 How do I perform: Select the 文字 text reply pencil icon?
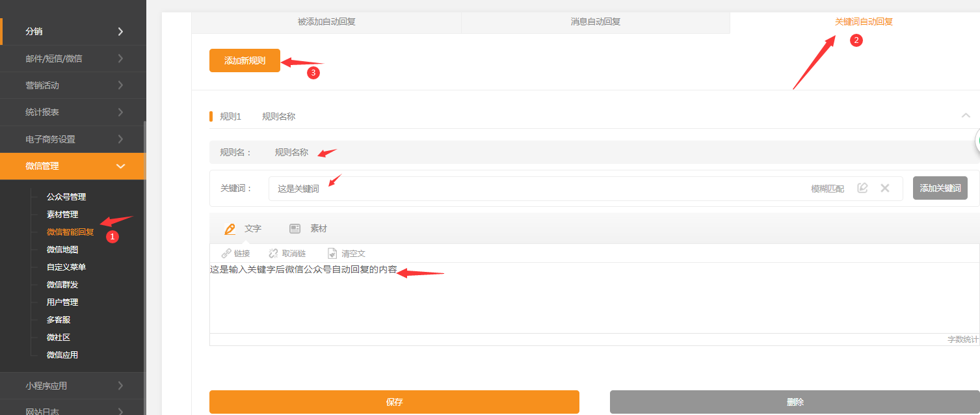pyautogui.click(x=230, y=228)
